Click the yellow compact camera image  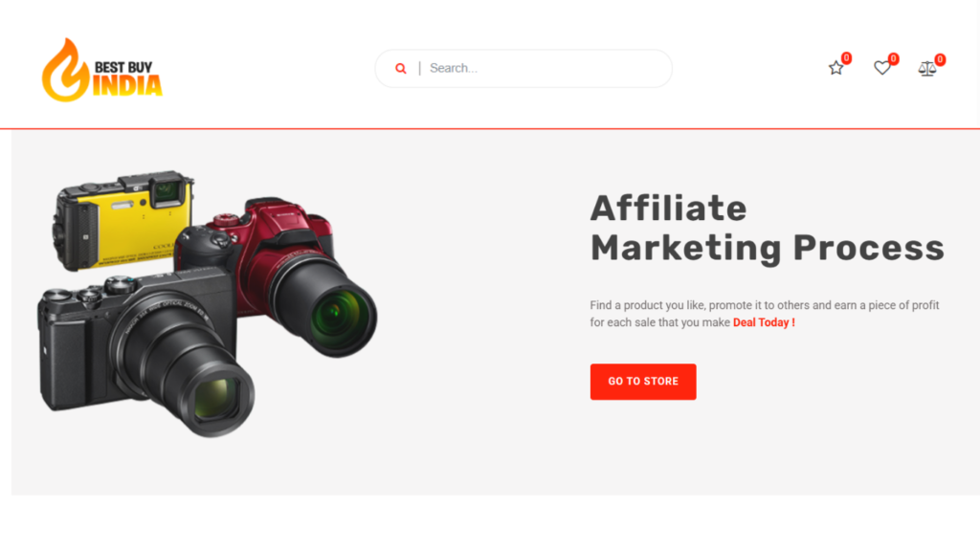(122, 219)
